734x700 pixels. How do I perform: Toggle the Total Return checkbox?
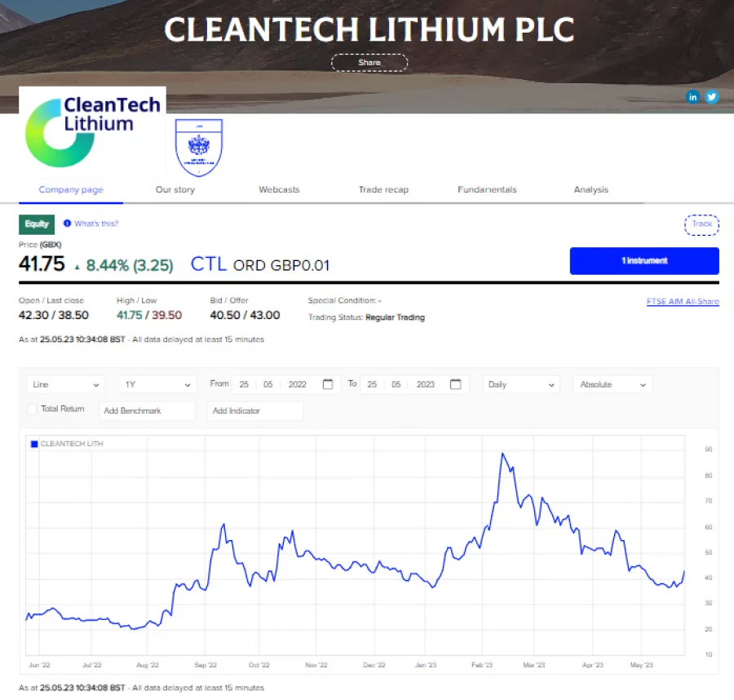point(32,410)
